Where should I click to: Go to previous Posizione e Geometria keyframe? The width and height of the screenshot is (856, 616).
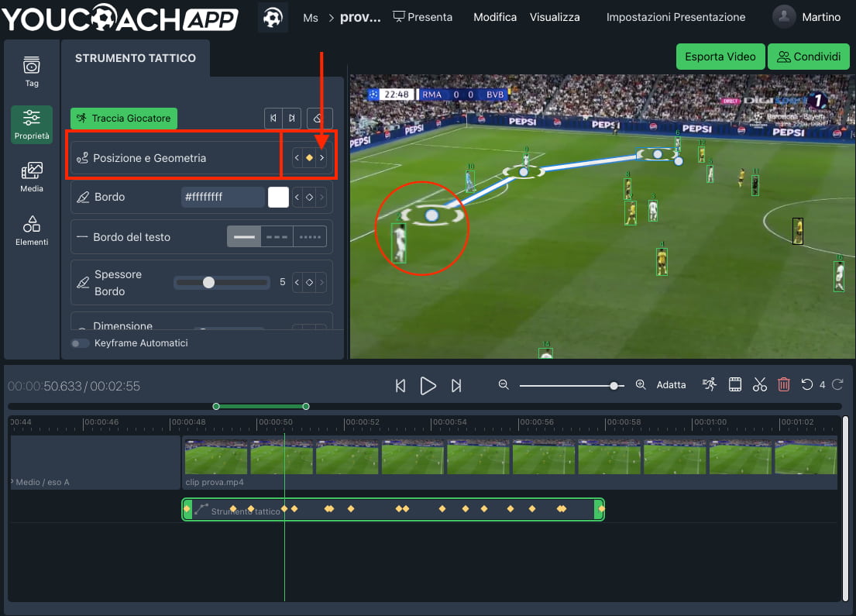tap(297, 157)
